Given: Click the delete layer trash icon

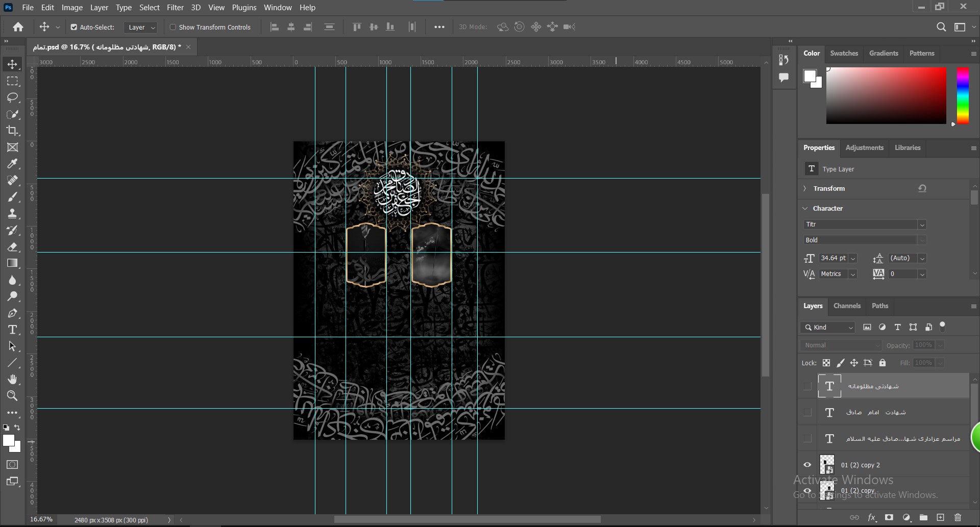Looking at the screenshot, I should (958, 517).
